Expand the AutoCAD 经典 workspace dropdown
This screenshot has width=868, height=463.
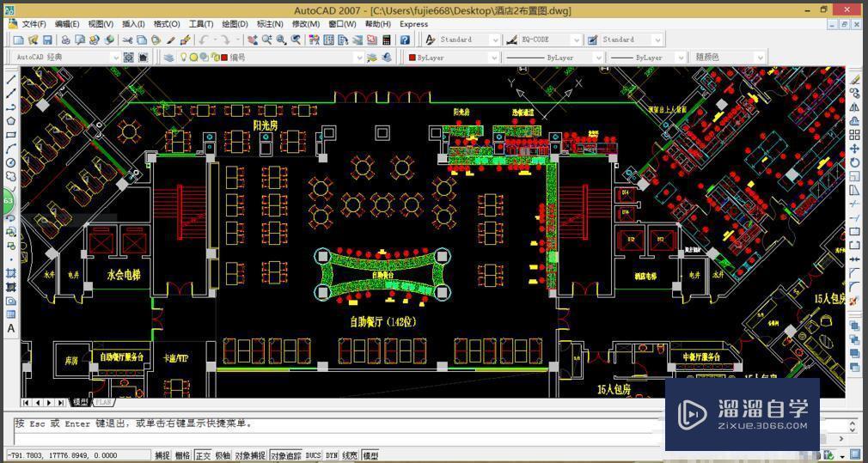point(115,57)
